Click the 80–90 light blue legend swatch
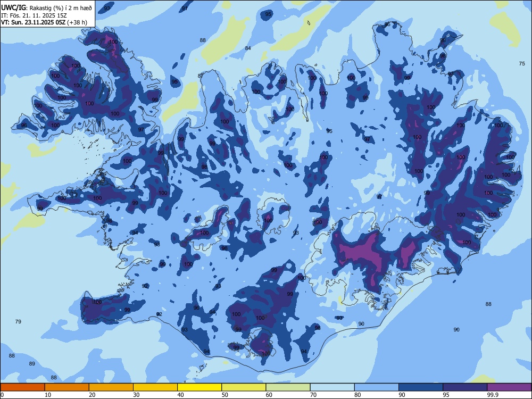The height and width of the screenshot is (399, 532). pyautogui.click(x=377, y=387)
